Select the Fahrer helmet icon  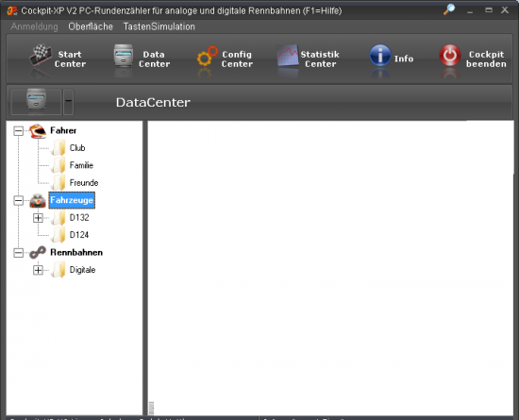pos(38,131)
